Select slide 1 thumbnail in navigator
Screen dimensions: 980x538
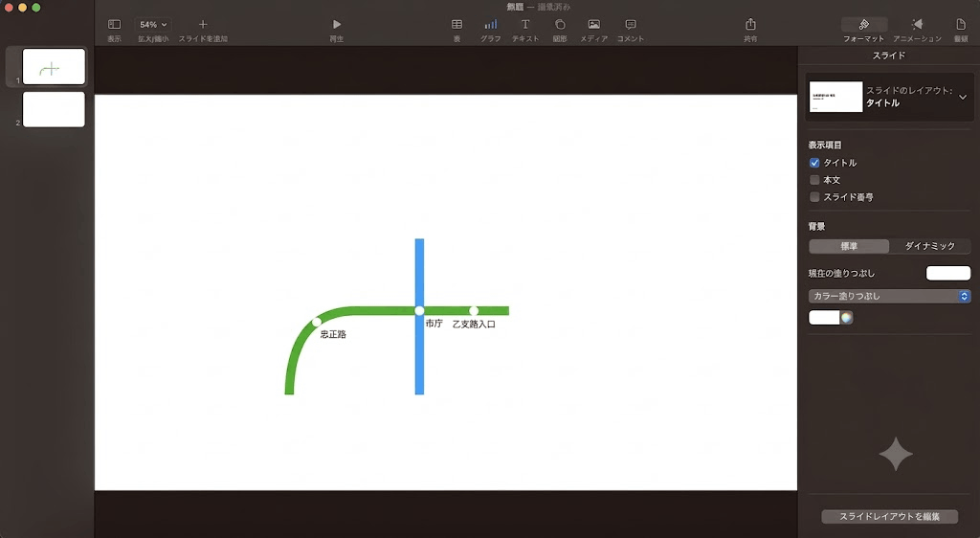(x=54, y=66)
